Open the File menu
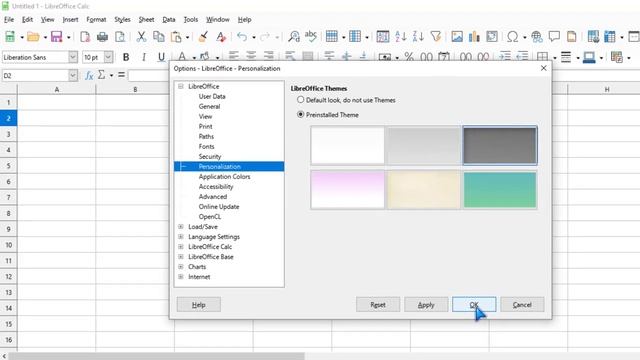 point(9,20)
